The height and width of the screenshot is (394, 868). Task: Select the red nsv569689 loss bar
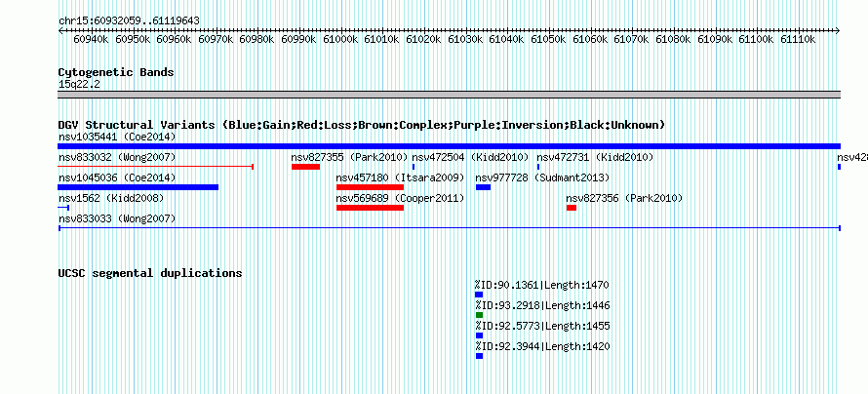click(370, 208)
